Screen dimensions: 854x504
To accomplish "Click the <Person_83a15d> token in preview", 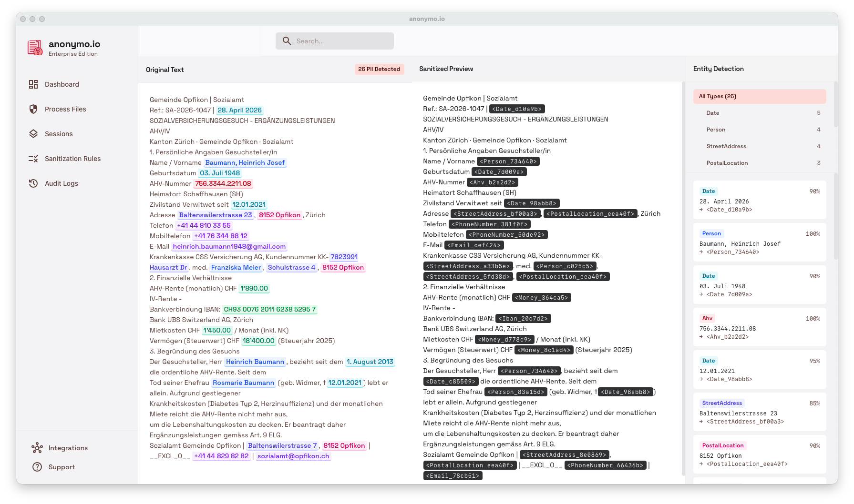I will click(516, 392).
